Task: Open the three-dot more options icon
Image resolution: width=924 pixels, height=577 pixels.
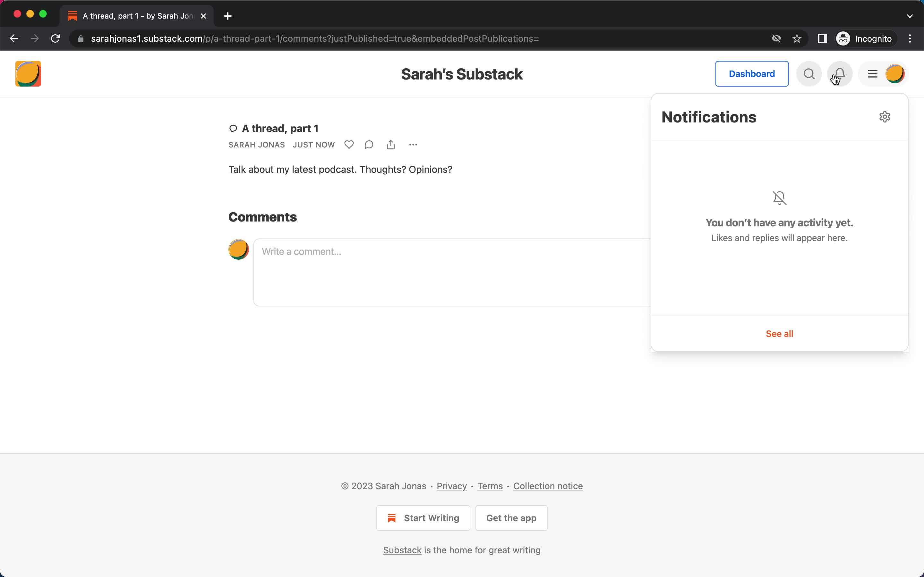Action: pyautogui.click(x=413, y=144)
